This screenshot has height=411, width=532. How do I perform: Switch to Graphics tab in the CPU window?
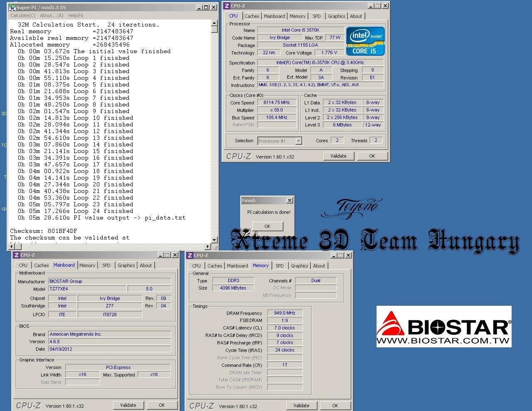coord(336,16)
